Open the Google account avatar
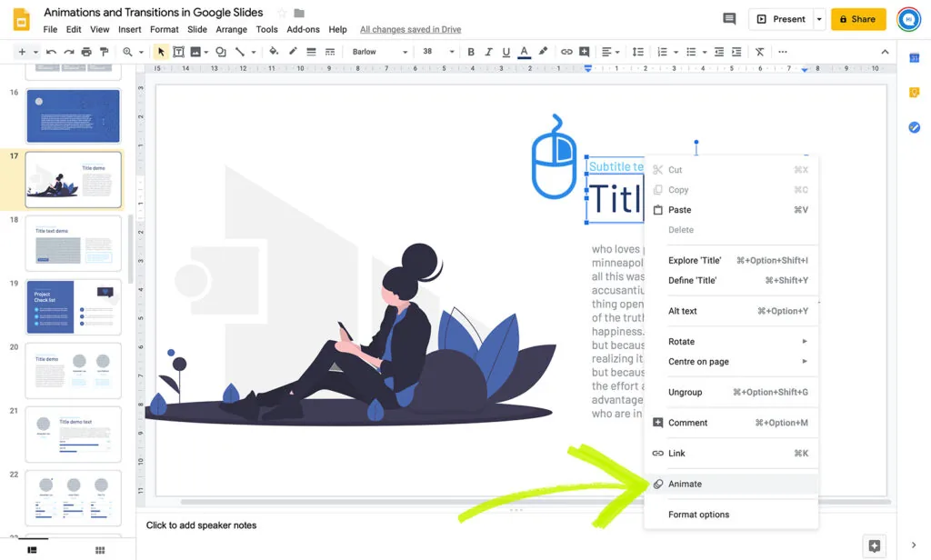Image resolution: width=931 pixels, height=560 pixels. (x=908, y=19)
